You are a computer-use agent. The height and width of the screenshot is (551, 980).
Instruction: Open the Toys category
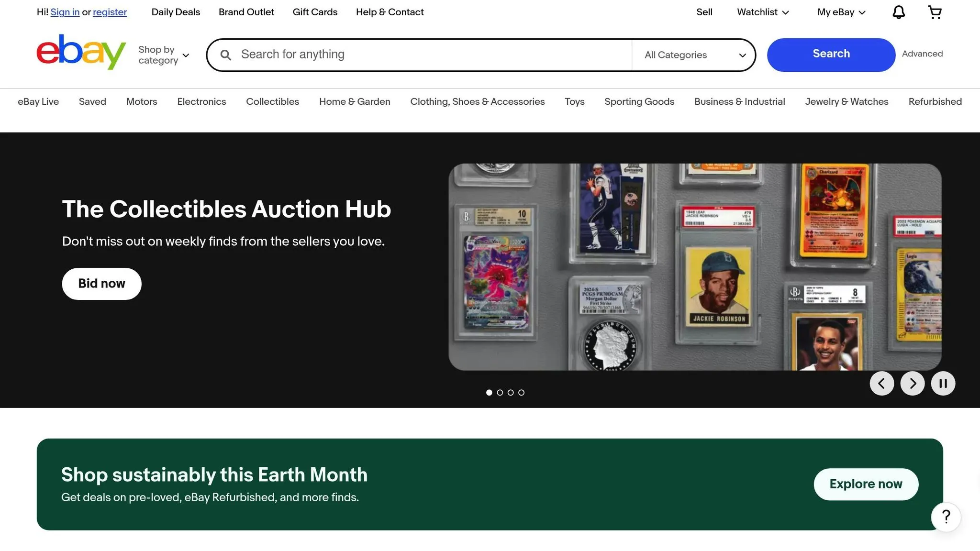click(x=574, y=101)
